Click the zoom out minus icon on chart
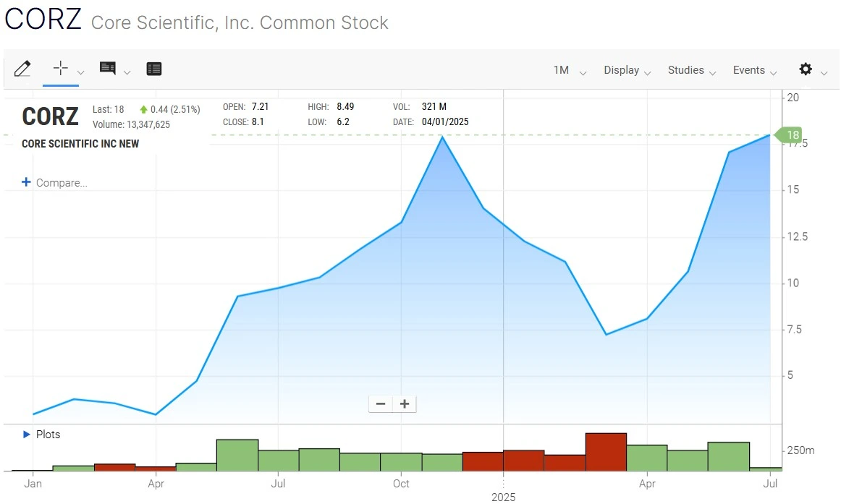Image resolution: width=841 pixels, height=504 pixels. 381,403
